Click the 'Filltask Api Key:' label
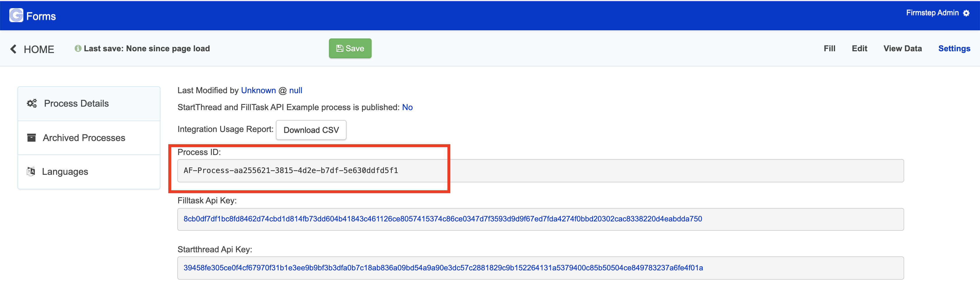 click(207, 201)
